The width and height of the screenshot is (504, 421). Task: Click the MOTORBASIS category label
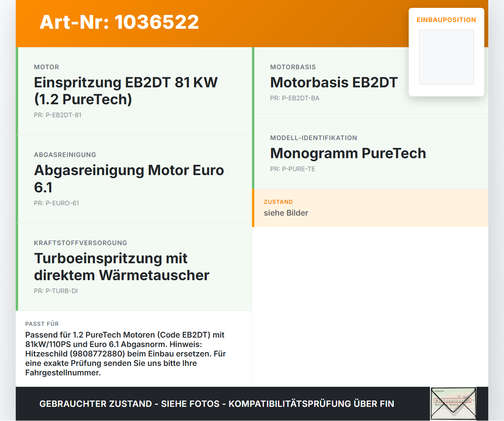click(293, 67)
